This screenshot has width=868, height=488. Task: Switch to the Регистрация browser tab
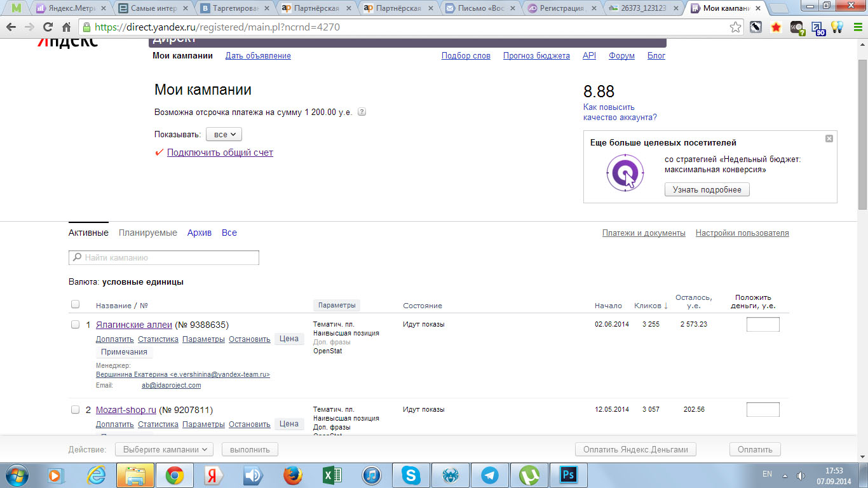click(562, 9)
